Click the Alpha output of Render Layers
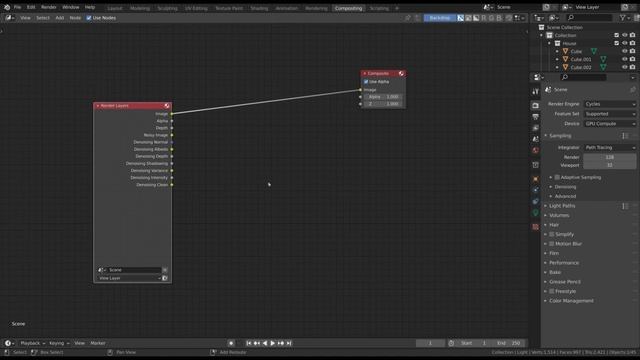Viewport: 640px width, 360px height. click(172, 121)
